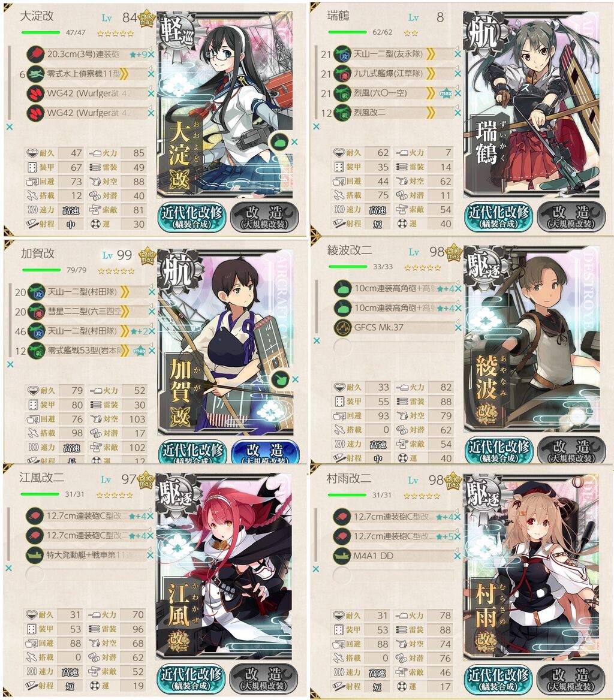
Task: Click landing craft icon of M4A1 DD
Action: [342, 556]
